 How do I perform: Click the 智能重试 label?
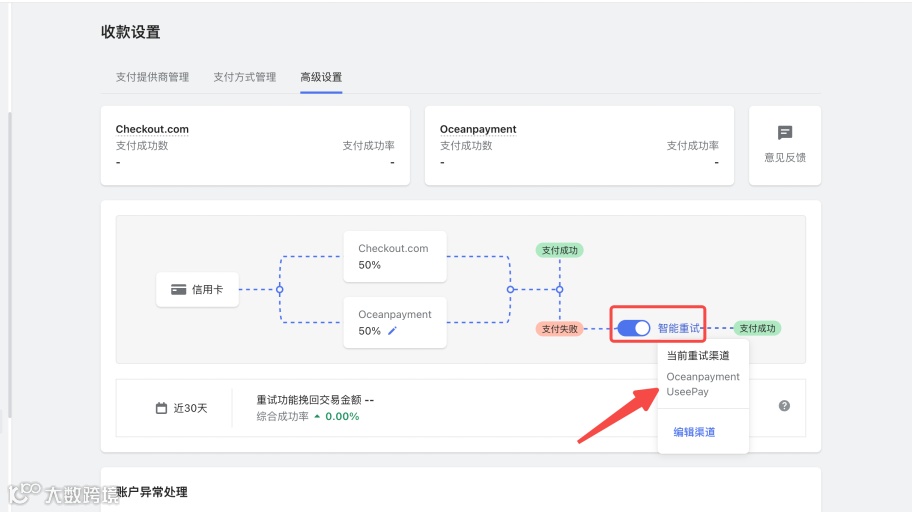678,328
